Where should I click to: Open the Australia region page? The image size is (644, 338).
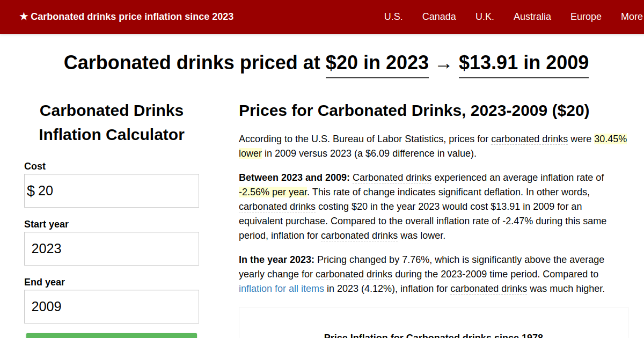tap(532, 17)
